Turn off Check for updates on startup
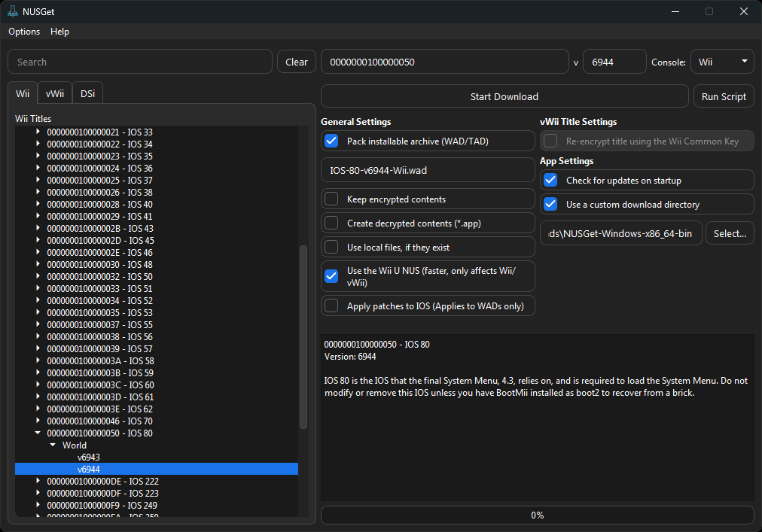This screenshot has height=532, width=762. (x=550, y=181)
